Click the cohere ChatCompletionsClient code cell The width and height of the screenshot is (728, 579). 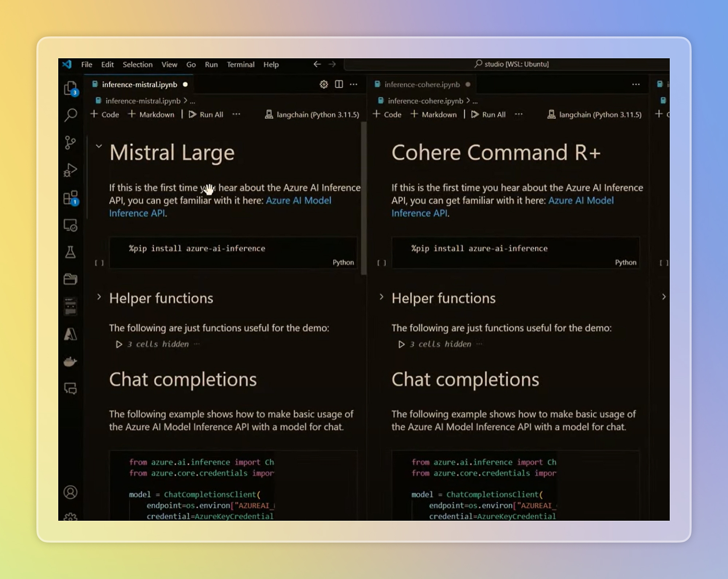(516, 486)
